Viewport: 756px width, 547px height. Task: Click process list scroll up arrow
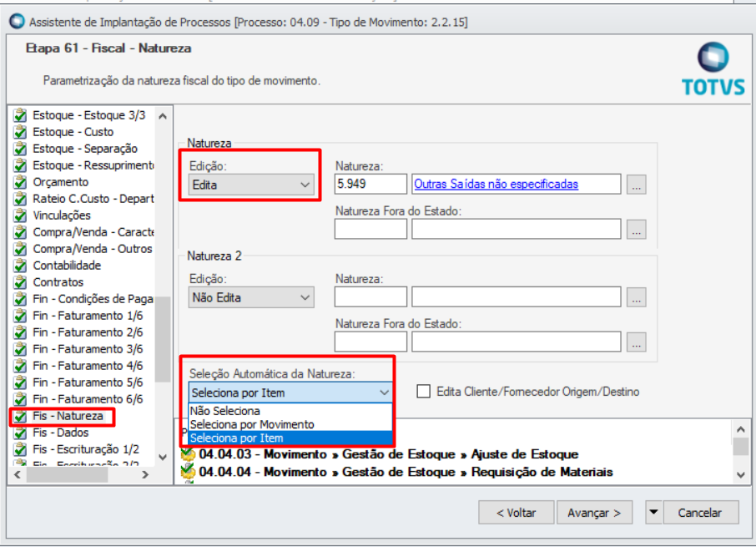click(x=741, y=428)
